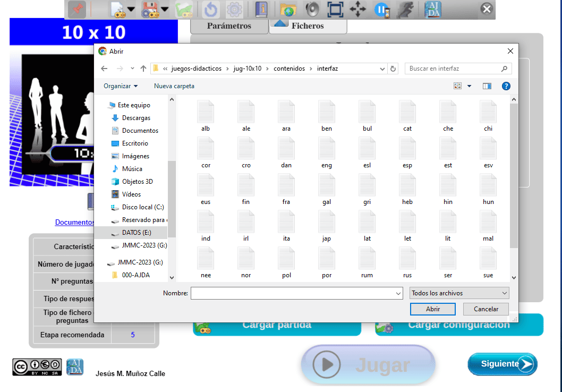Click the speaker sound icon
Image resolution: width=562 pixels, height=392 pixels.
tap(311, 10)
